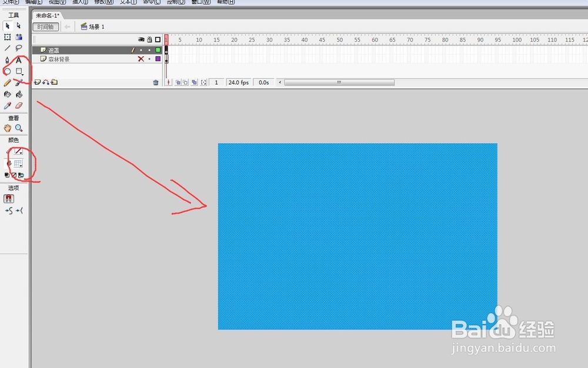The width and height of the screenshot is (588, 368).
Task: Select the white arrow Subselection tool
Action: pyautogui.click(x=19, y=26)
